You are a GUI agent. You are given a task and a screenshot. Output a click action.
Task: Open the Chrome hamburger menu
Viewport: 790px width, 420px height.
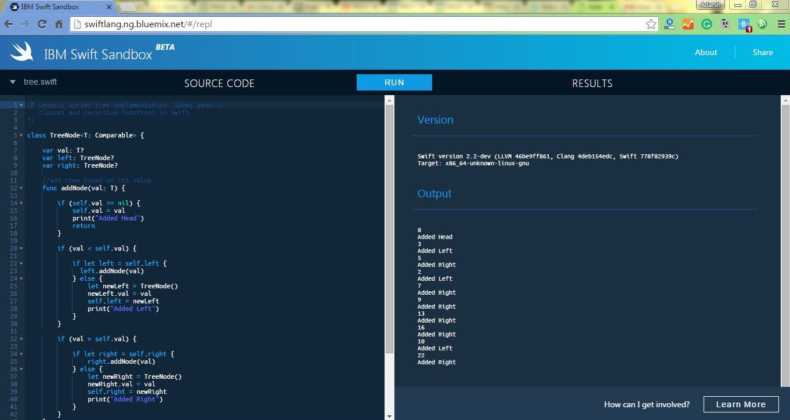[781, 24]
